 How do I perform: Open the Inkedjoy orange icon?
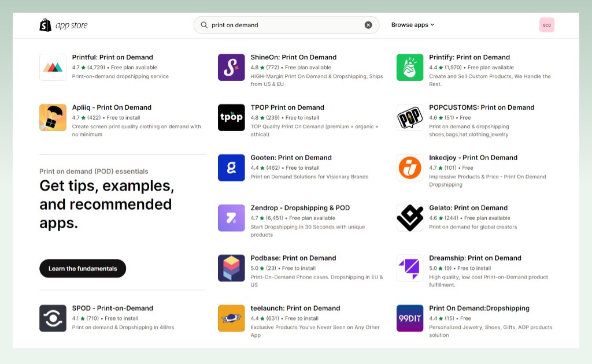410,168
